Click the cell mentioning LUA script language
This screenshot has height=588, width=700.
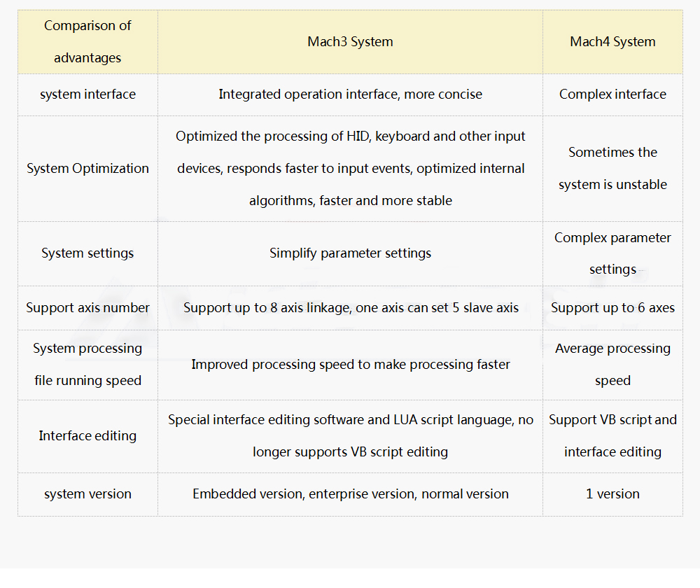pos(350,436)
